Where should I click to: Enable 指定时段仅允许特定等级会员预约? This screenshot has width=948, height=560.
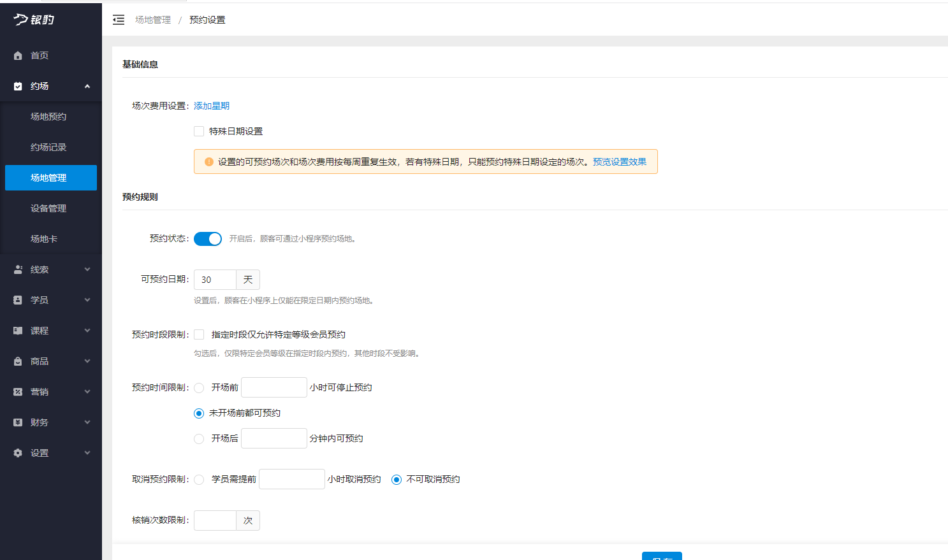198,334
